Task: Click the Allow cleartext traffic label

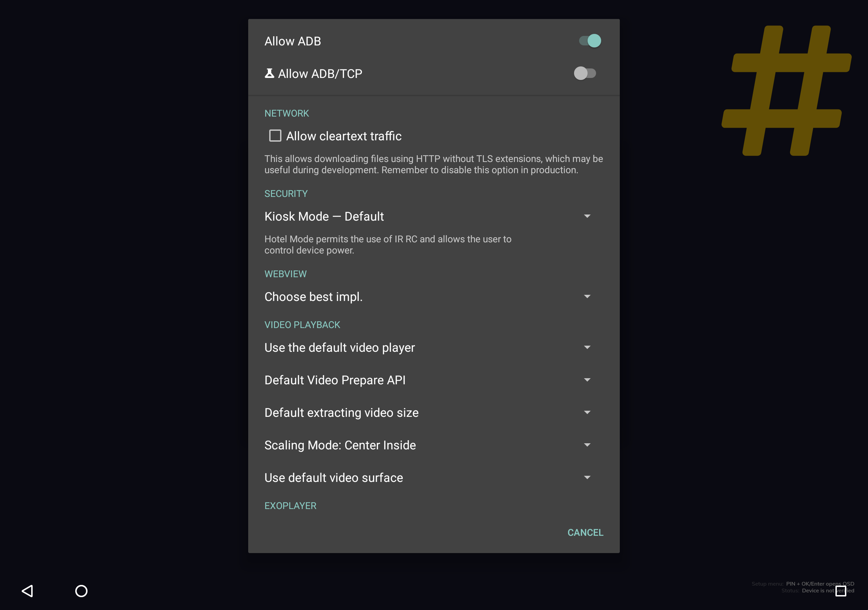Action: pos(344,136)
